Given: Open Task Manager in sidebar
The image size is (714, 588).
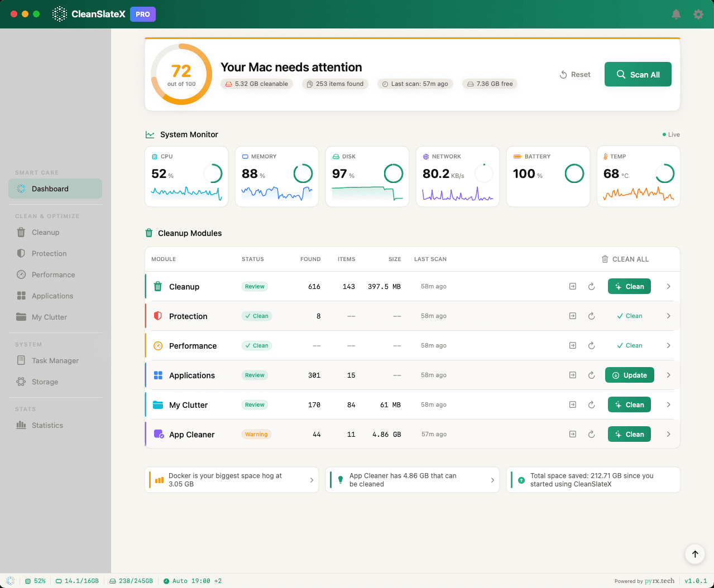Looking at the screenshot, I should (x=55, y=360).
